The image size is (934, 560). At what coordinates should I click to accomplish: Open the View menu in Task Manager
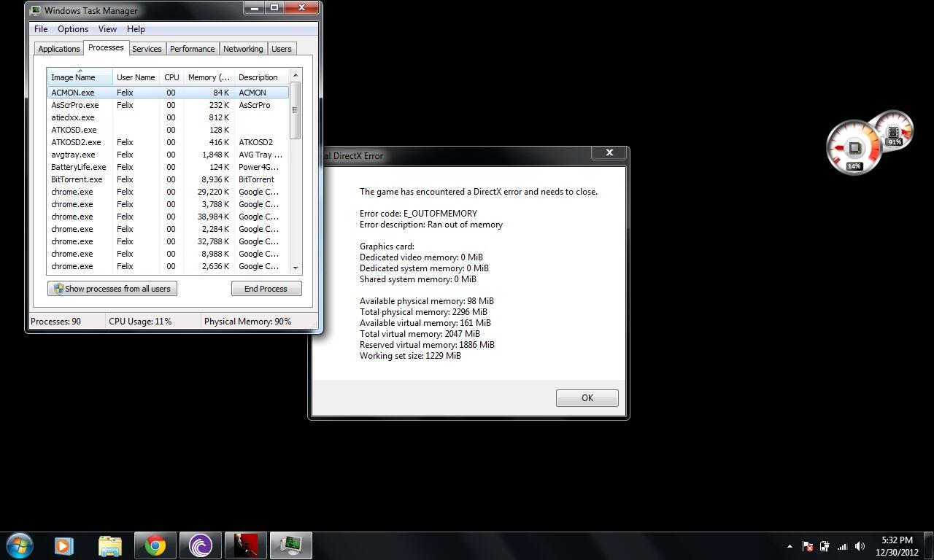(x=107, y=29)
